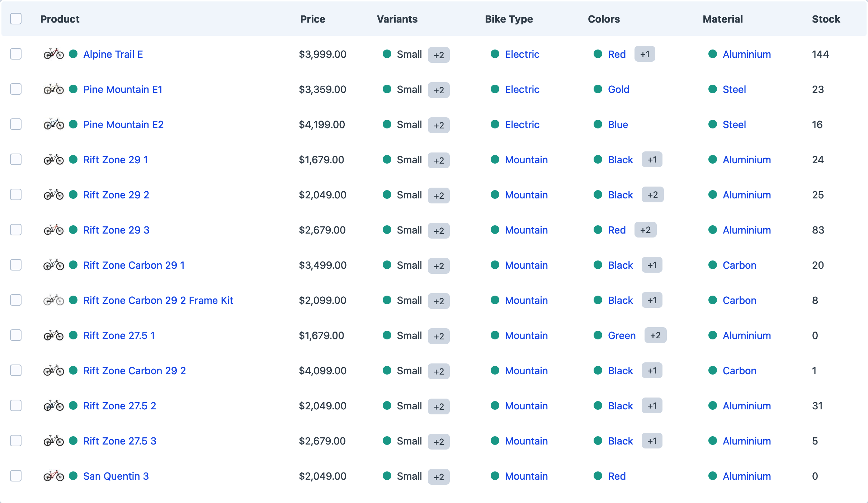
Task: Click the Rift Zone 29 3 bike icon
Action: point(54,230)
